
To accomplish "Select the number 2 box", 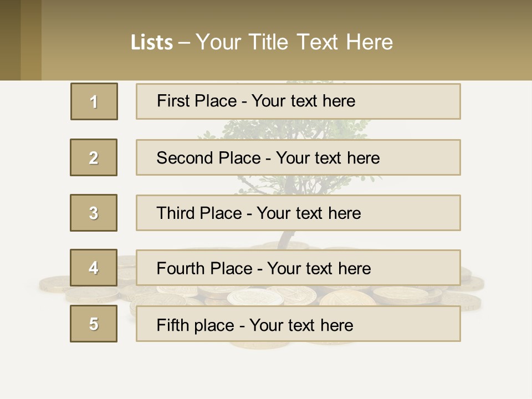I will click(94, 157).
